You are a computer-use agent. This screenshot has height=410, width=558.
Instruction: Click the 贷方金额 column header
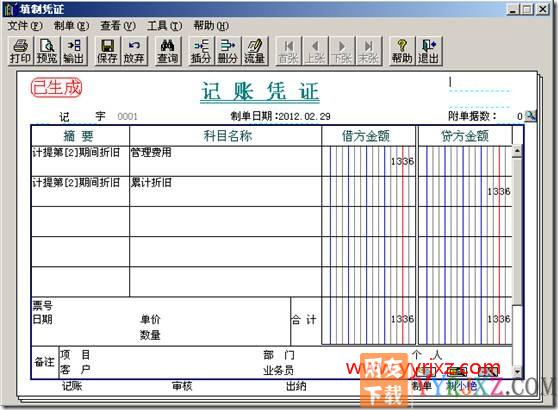[x=465, y=136]
